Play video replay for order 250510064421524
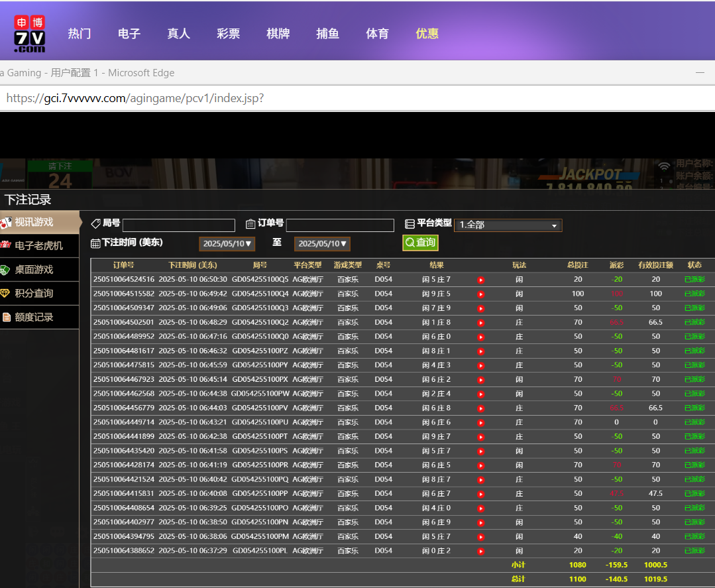 point(480,479)
